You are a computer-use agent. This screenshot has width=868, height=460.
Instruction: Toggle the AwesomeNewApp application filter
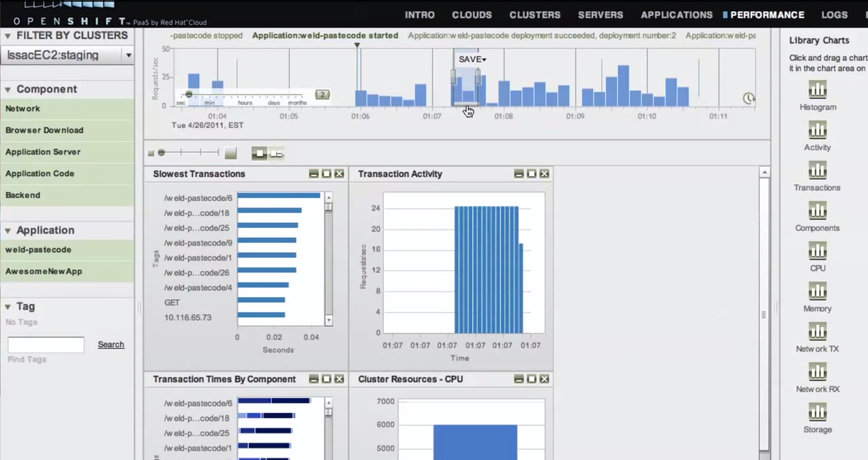coord(43,271)
